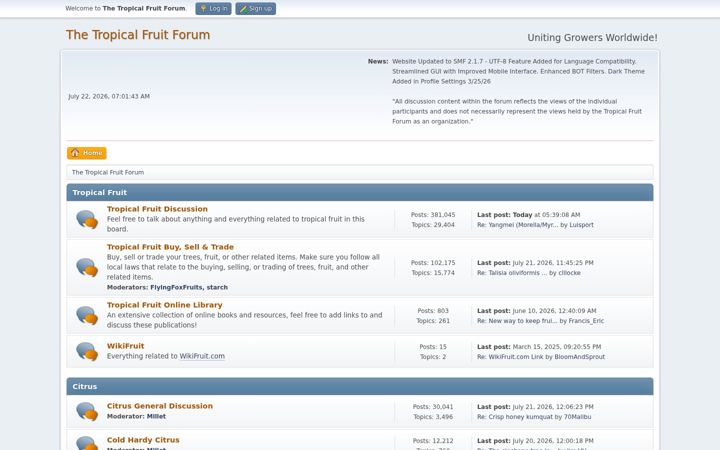
Task: View cllocke user profile
Action: [x=569, y=273]
